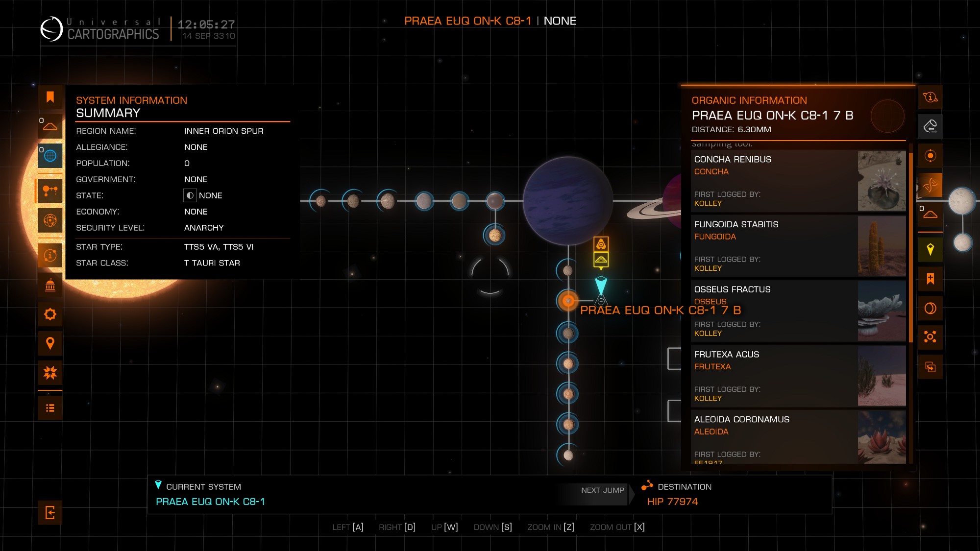Open the factions government building icon
The width and height of the screenshot is (980, 551).
[x=50, y=285]
